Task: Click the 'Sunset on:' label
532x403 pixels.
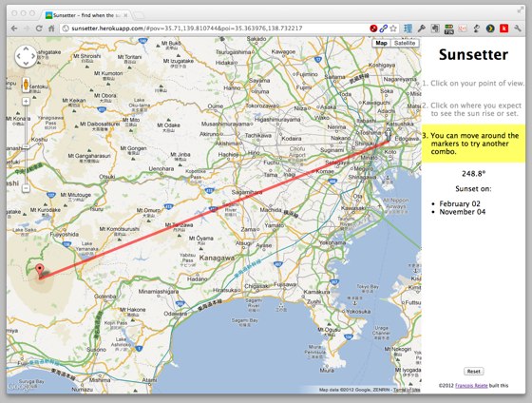Action: pyautogui.click(x=473, y=189)
